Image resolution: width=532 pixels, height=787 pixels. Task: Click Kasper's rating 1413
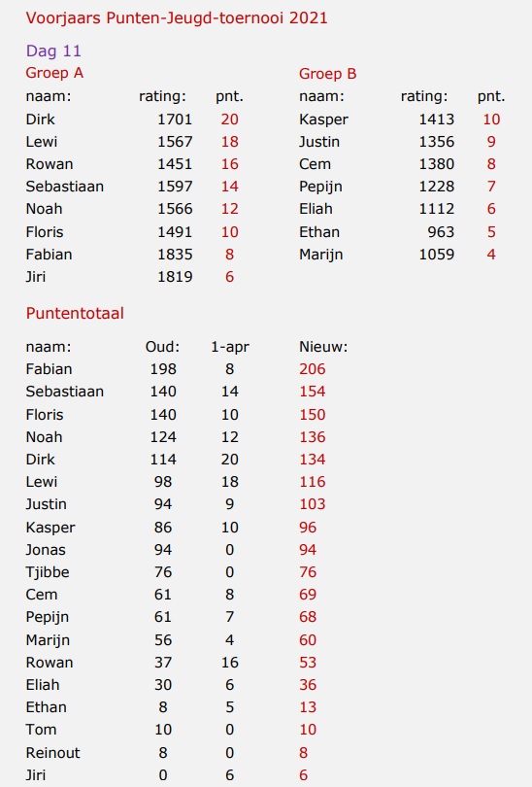436,120
